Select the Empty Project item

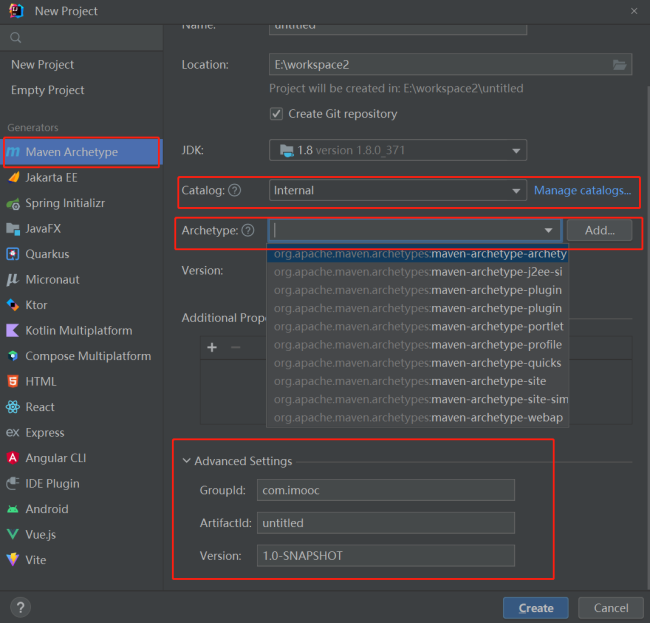click(x=47, y=90)
